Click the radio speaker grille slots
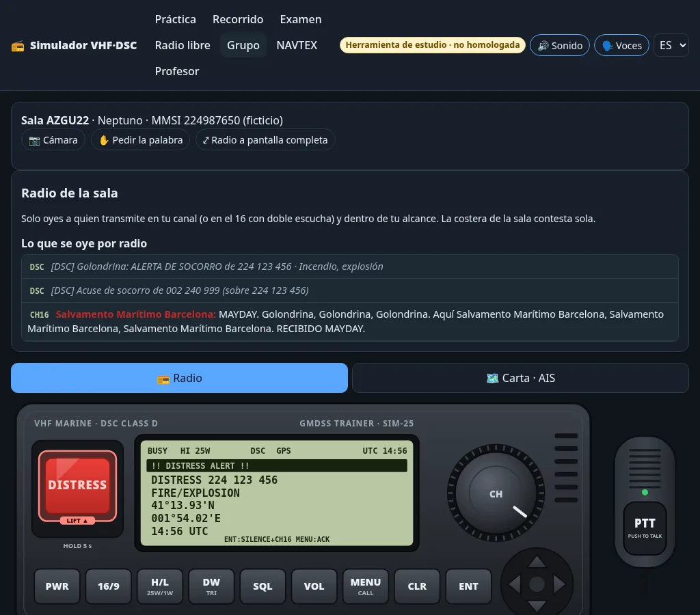This screenshot has width=700, height=615. [566, 467]
